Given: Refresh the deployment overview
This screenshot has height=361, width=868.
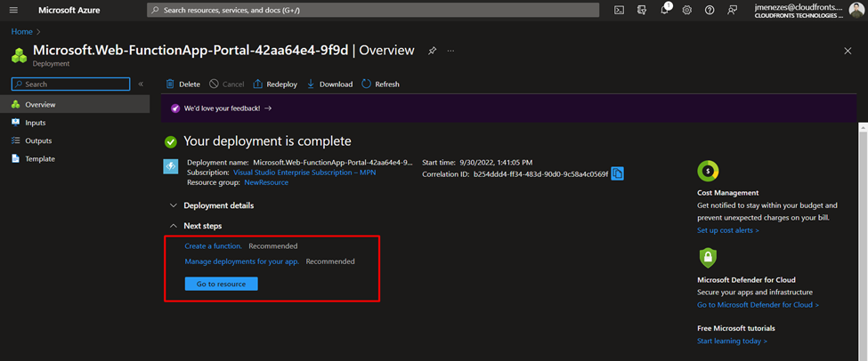Looking at the screenshot, I should click(x=380, y=84).
